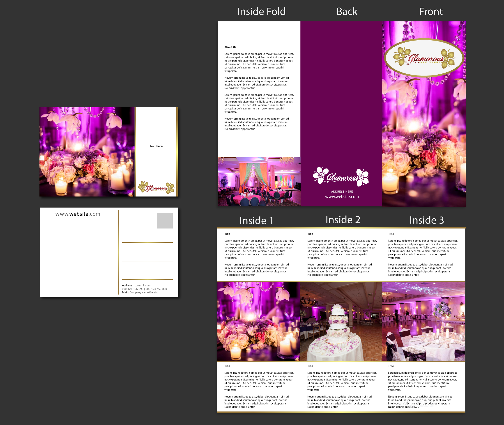Click the gray stamp placeholder on postcard
Viewport: 504px width, 425px height.
(x=165, y=220)
